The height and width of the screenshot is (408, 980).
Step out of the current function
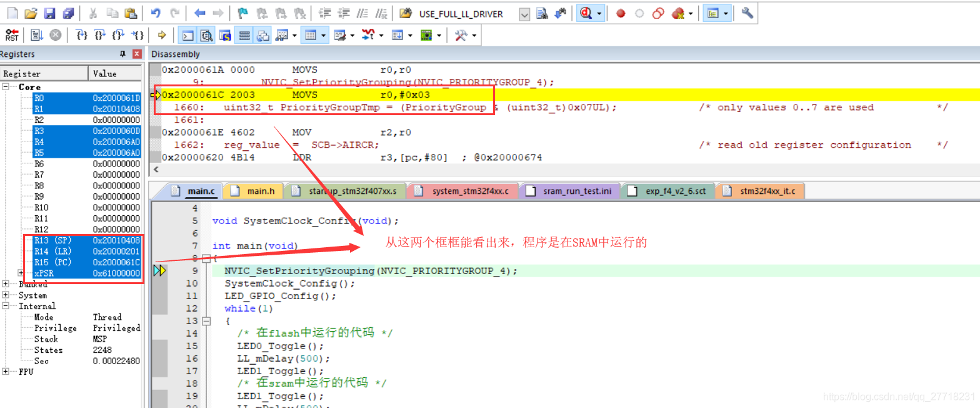point(119,35)
